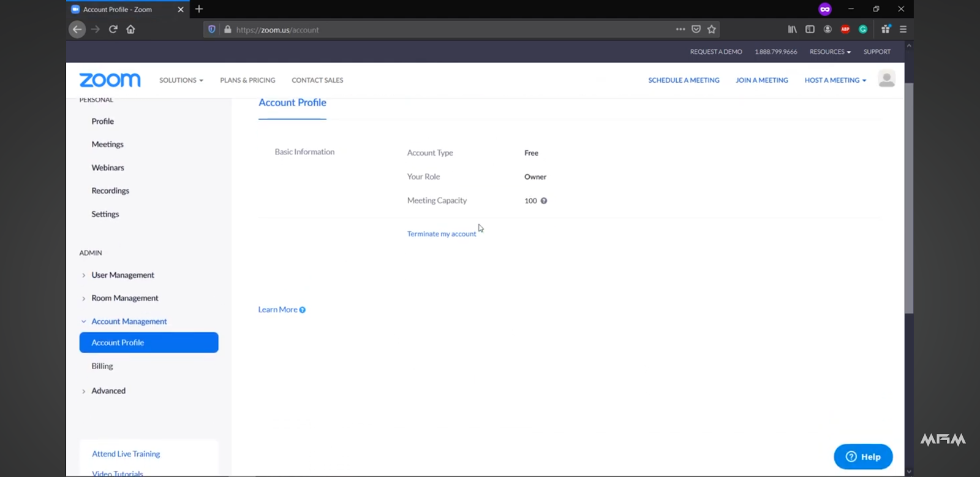
Task: Save the page to Pocket icon
Action: tap(696, 29)
